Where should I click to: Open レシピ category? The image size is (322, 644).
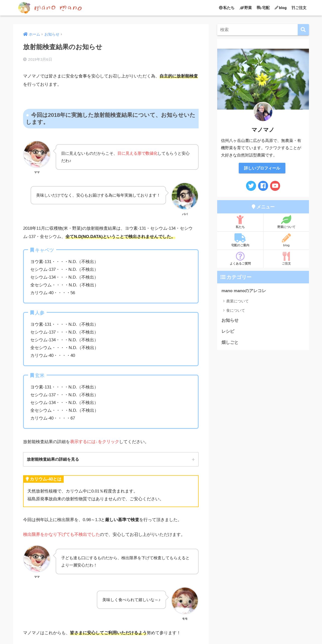click(228, 331)
